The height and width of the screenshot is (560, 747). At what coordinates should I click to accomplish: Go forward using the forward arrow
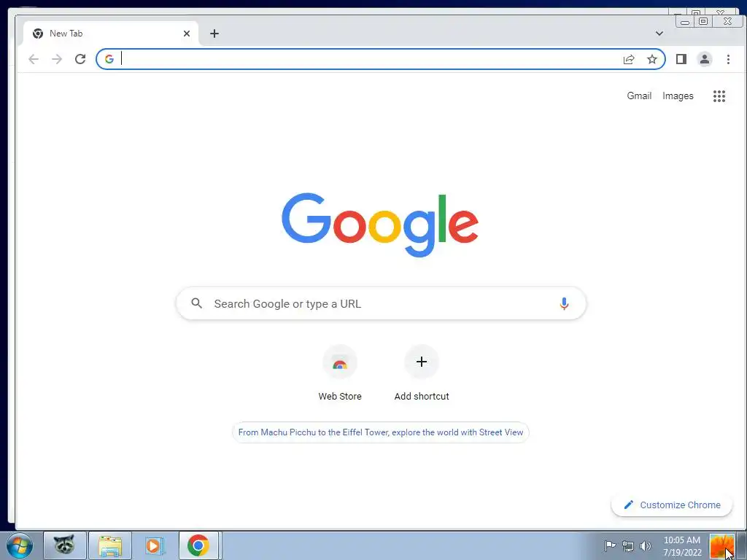tap(57, 59)
